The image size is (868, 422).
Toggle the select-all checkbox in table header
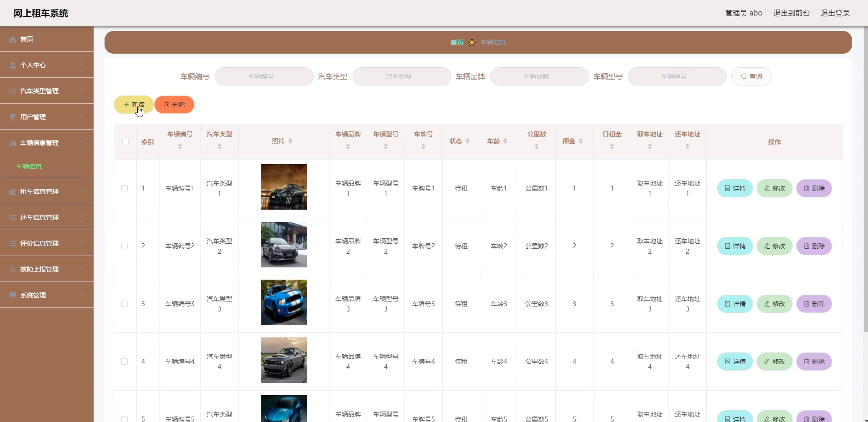125,142
